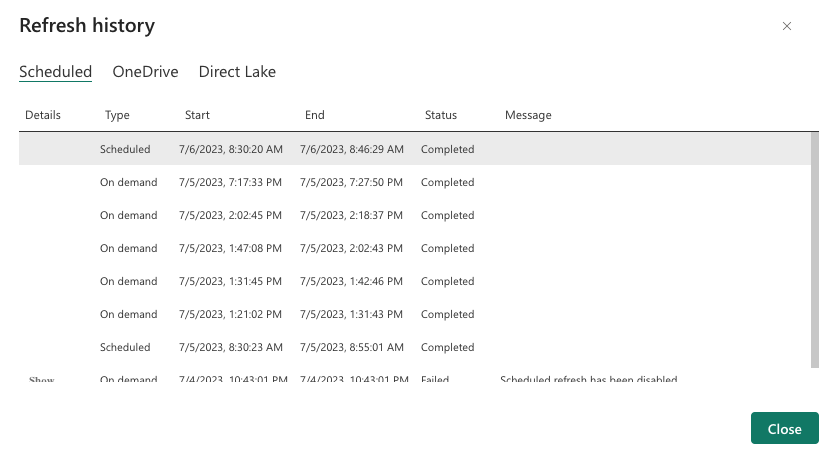Click the Status column header
Image resolution: width=831 pixels, height=460 pixels.
[x=440, y=115]
